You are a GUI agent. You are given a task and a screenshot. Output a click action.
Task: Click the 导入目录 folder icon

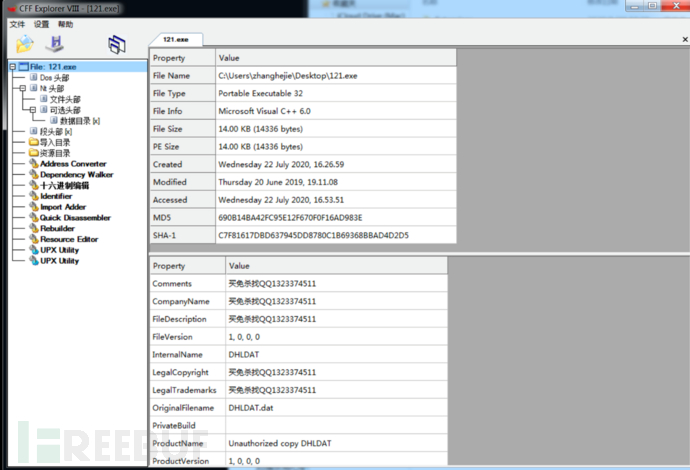coord(34,142)
